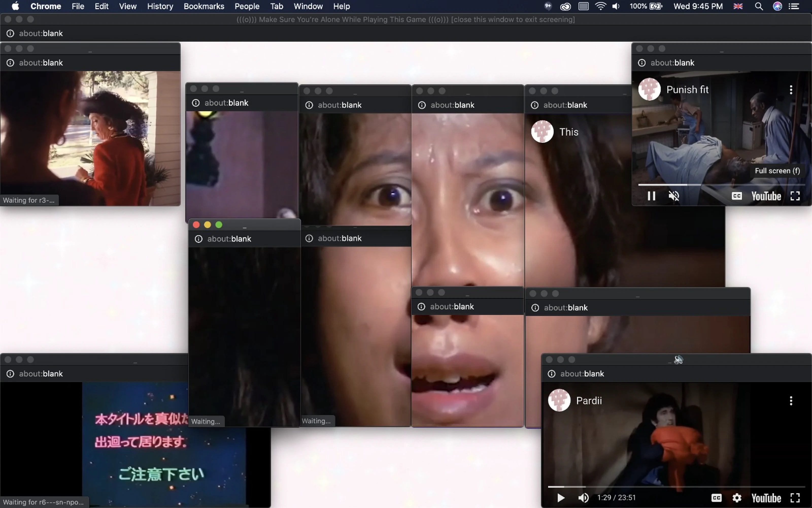Image resolution: width=812 pixels, height=508 pixels.
Task: Click the Punish fit channel avatar
Action: coord(649,89)
